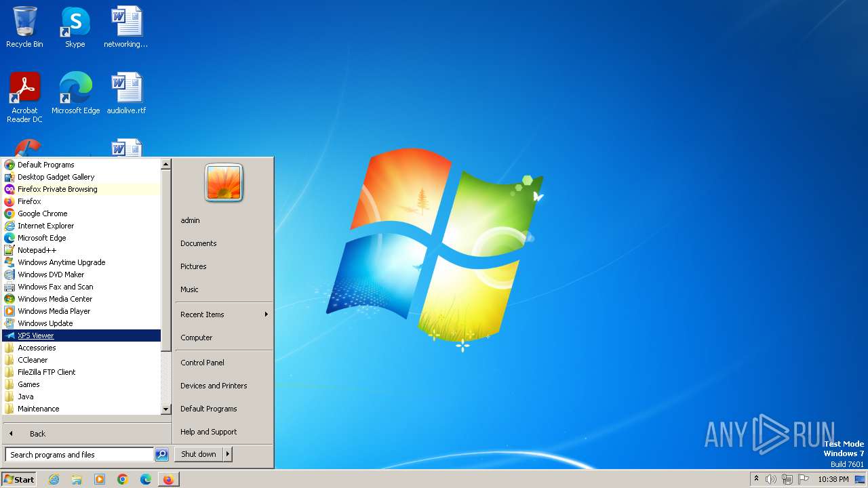Select the networking document desktop icon
Screen dimensions: 868x488
(x=126, y=27)
